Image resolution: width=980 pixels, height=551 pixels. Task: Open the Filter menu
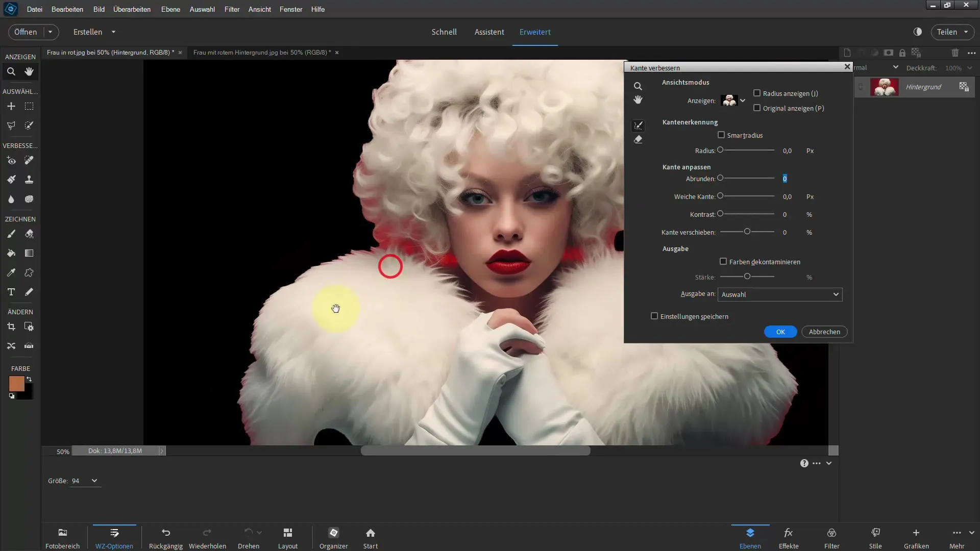(x=232, y=9)
